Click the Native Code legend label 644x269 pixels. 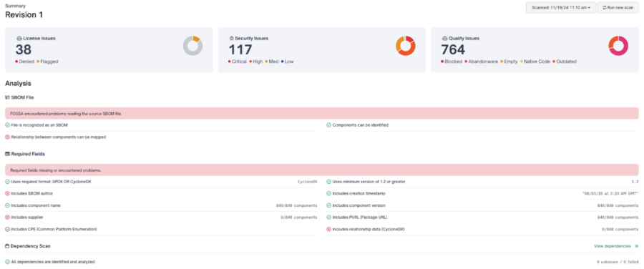point(537,62)
